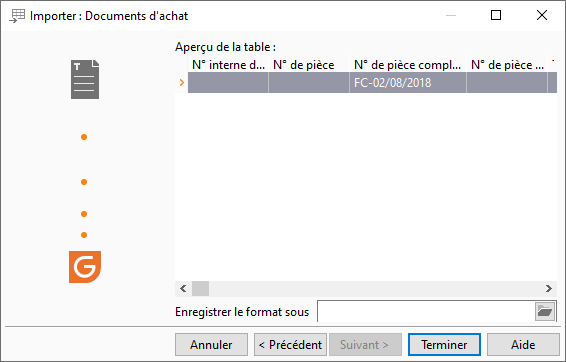Click the horizontal scrollbar right arrow
Screen dimensions: 566x362
click(x=549, y=288)
